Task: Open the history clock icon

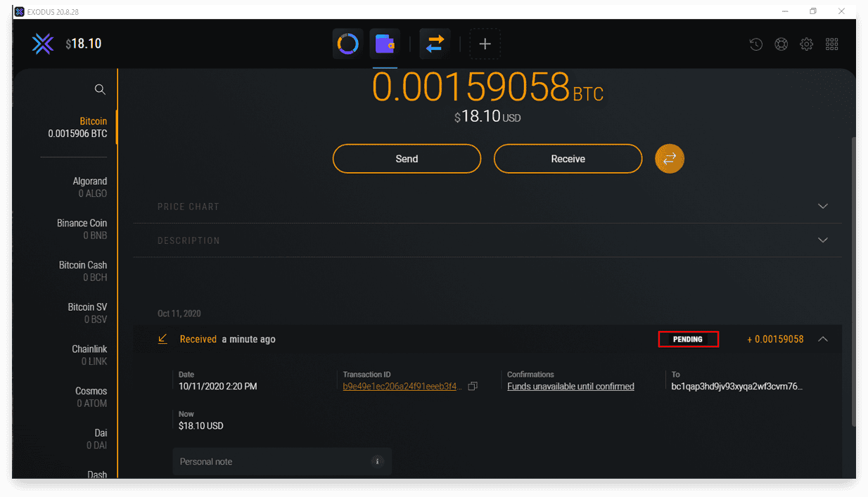Action: point(756,44)
